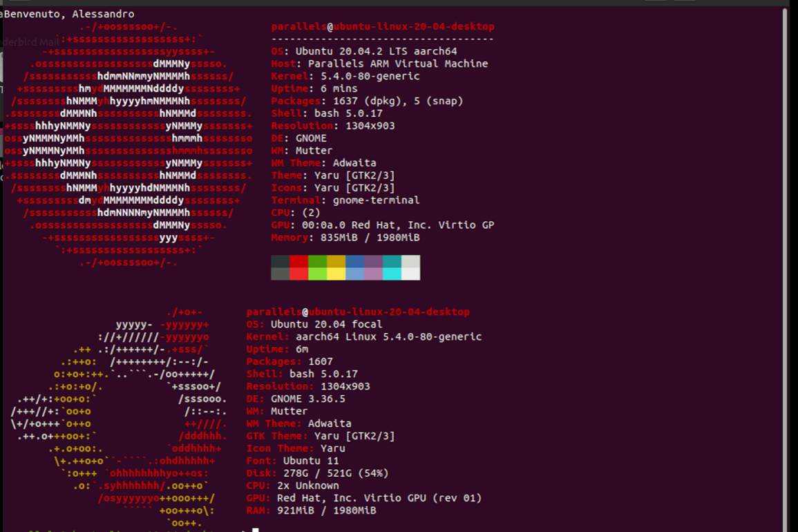Click the mustard yellow color block
Viewport: 798px width, 532px height.
(x=336, y=261)
